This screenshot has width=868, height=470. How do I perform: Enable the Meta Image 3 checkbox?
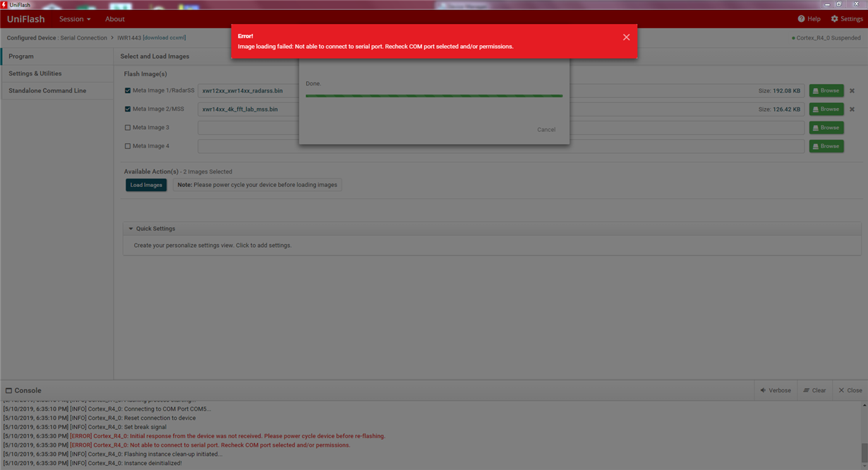(128, 127)
